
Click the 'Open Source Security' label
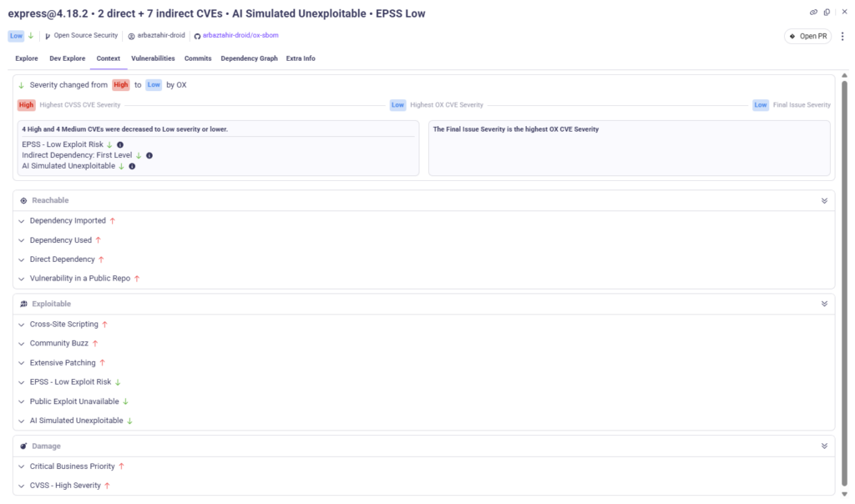tap(86, 35)
